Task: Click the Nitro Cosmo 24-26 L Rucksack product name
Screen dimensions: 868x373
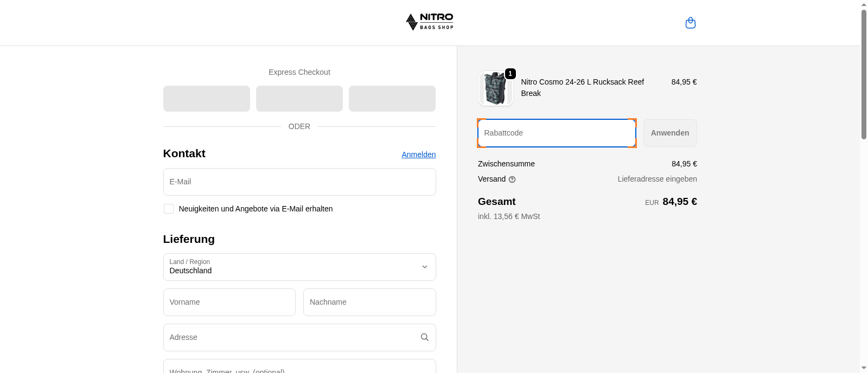Action: (x=583, y=87)
